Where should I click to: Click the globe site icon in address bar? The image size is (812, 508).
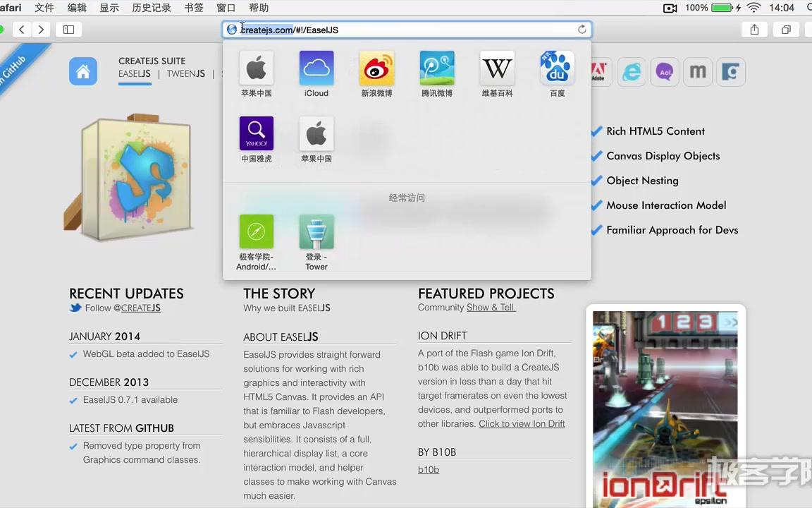(231, 30)
